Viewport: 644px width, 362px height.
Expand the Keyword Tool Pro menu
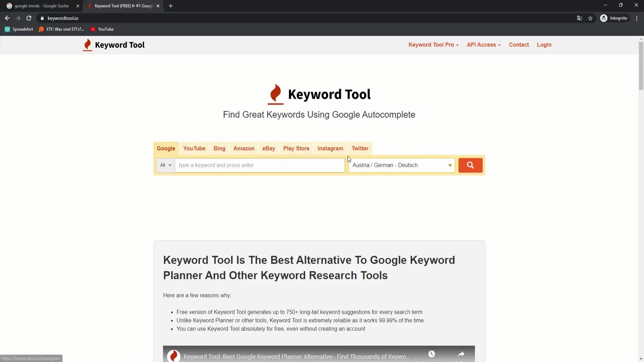tap(433, 45)
